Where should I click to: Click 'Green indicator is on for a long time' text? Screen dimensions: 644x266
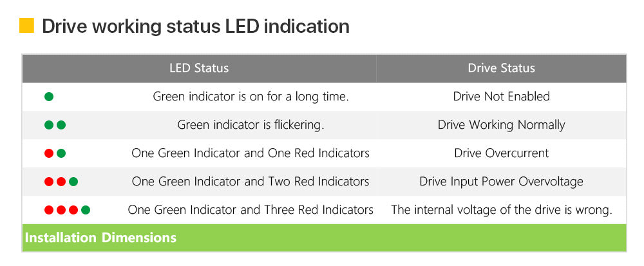(x=251, y=97)
